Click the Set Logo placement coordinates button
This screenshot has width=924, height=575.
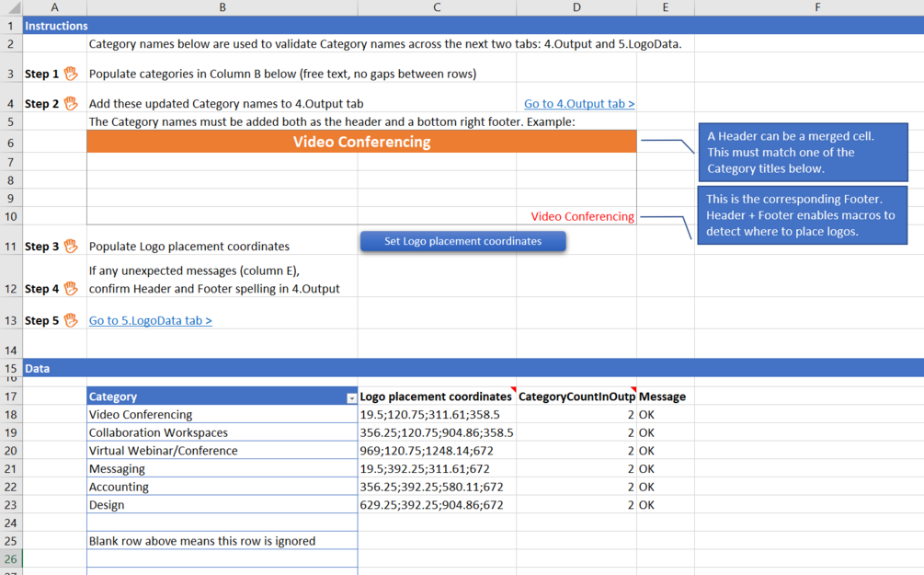click(x=463, y=241)
